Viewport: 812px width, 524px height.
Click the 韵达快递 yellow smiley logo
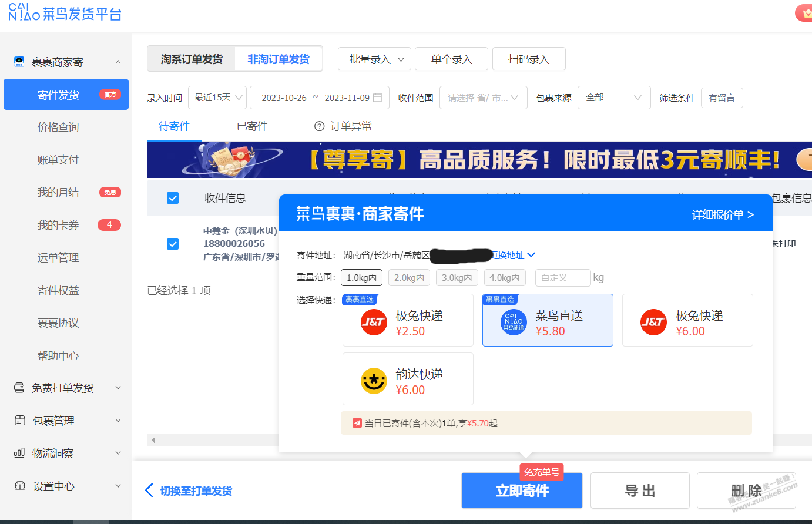[x=374, y=381]
